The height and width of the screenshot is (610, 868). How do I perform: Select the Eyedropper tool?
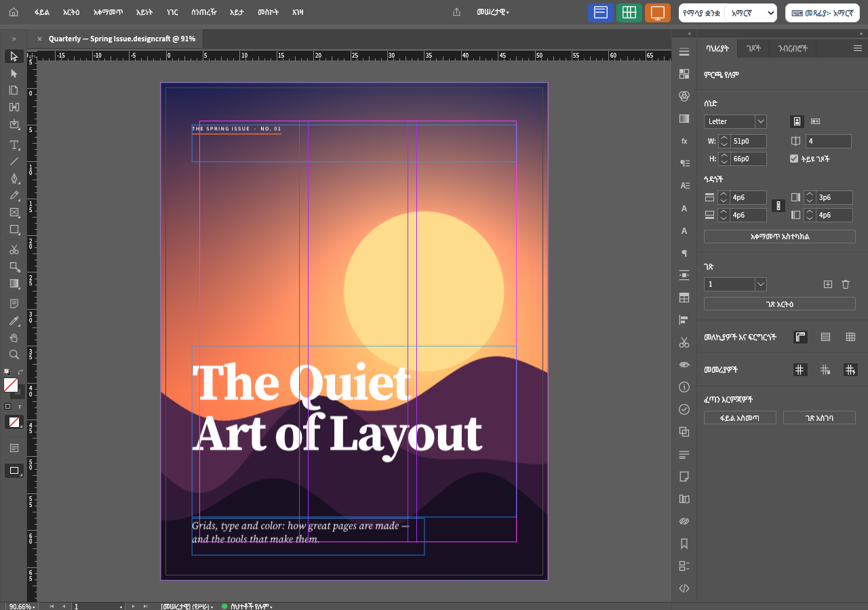(x=14, y=321)
